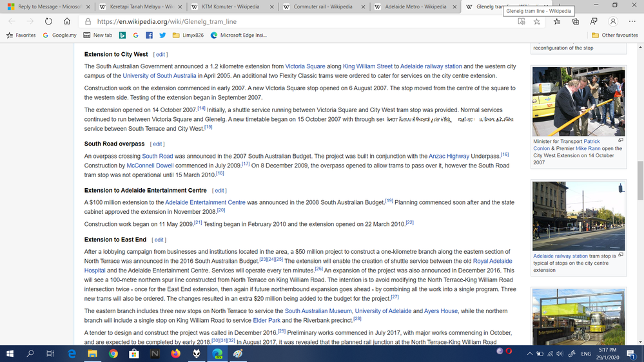The image size is (644, 362).
Task: Open the Anzac Highway link
Action: pos(449,156)
